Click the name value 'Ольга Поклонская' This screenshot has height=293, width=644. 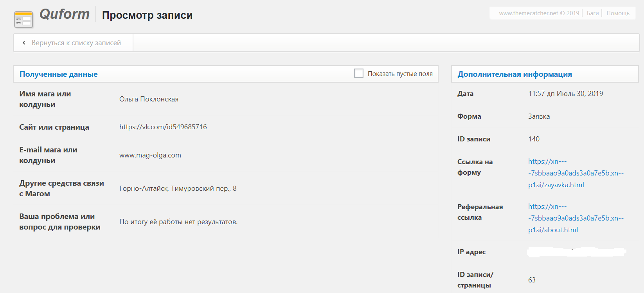(149, 99)
